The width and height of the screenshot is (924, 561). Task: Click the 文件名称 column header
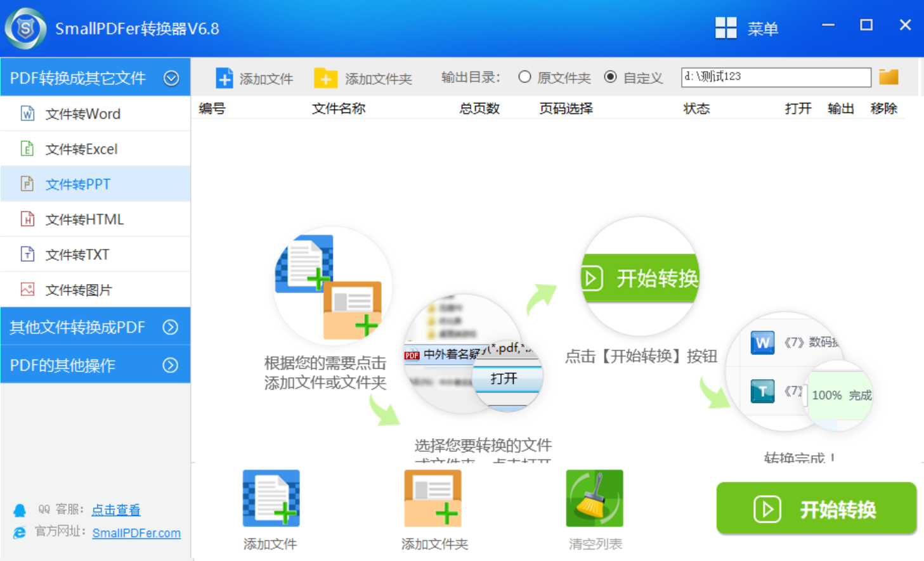point(339,108)
